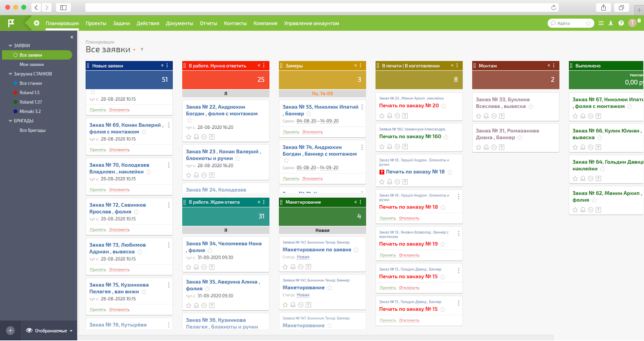The image size is (644, 341).
Task: Open the rocket icon in the top bar
Action: pos(611,23)
